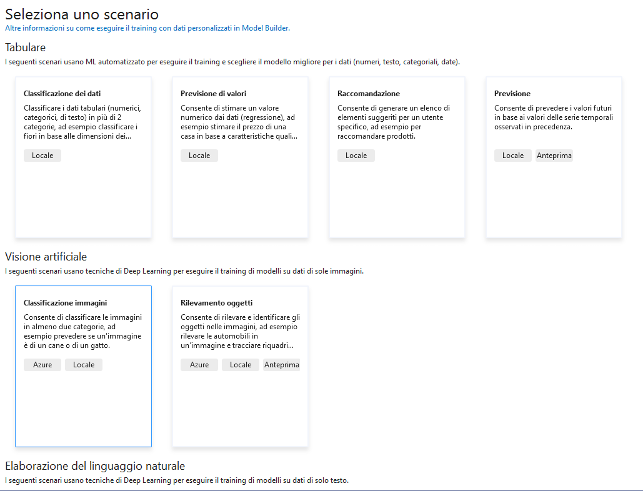Click Locale tag under Previsione di valori

coord(200,155)
